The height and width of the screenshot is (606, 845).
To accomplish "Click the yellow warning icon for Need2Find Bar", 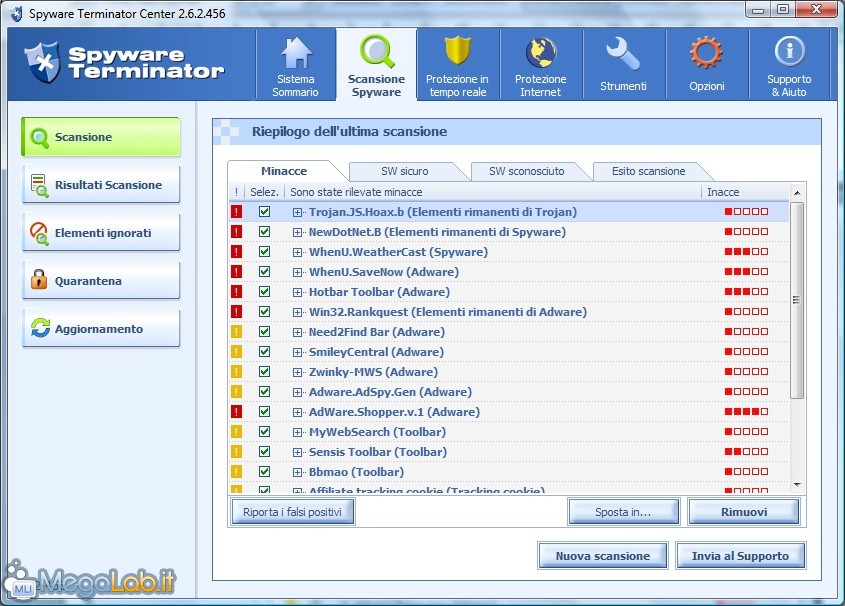I will [x=236, y=332].
